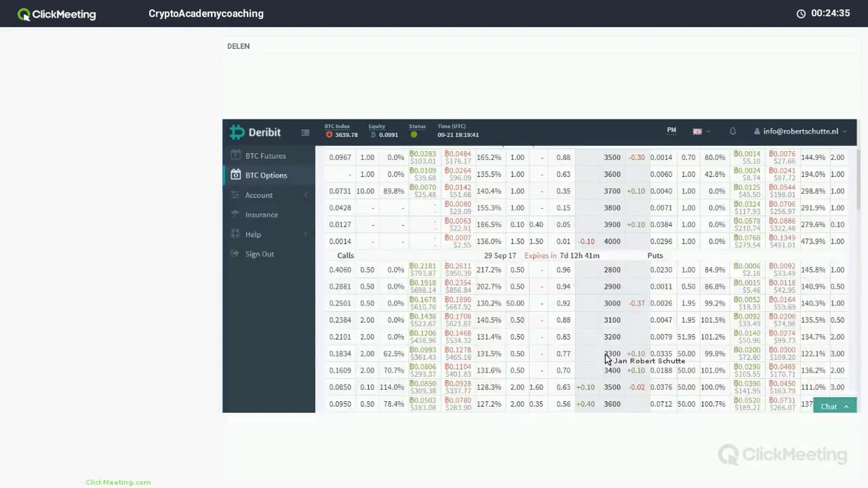Expand the Help submenu chevron
The height and width of the screenshot is (488, 868).
[306, 234]
